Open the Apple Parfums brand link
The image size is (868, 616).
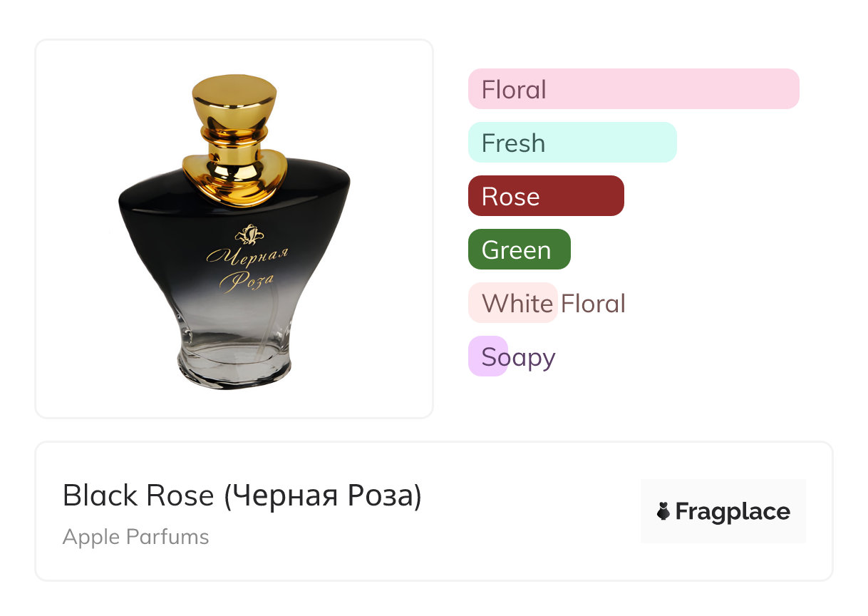(x=136, y=536)
